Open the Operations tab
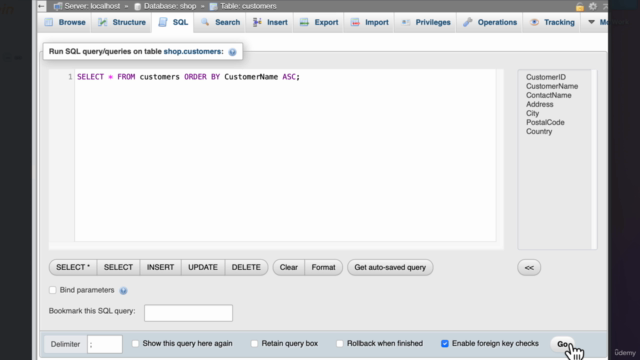Image resolution: width=640 pixels, height=360 pixels. [x=490, y=22]
